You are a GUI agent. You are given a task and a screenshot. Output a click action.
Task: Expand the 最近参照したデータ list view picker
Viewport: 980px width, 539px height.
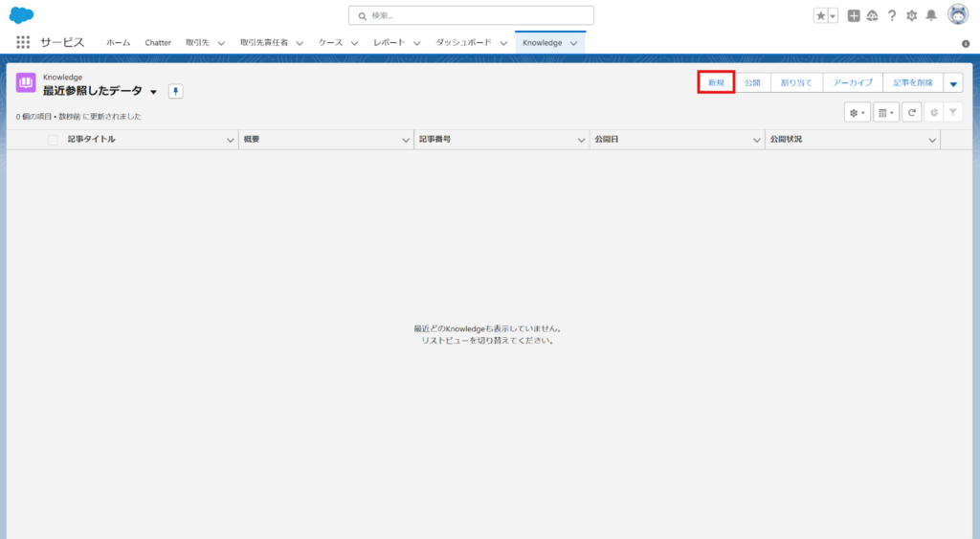tap(153, 92)
